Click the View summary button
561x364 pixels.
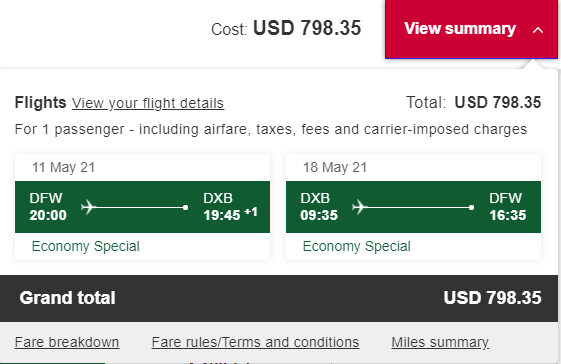(x=471, y=29)
